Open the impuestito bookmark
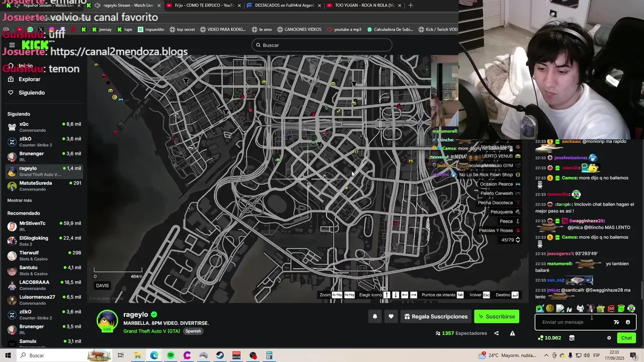The width and height of the screenshot is (644, 362). (x=151, y=29)
